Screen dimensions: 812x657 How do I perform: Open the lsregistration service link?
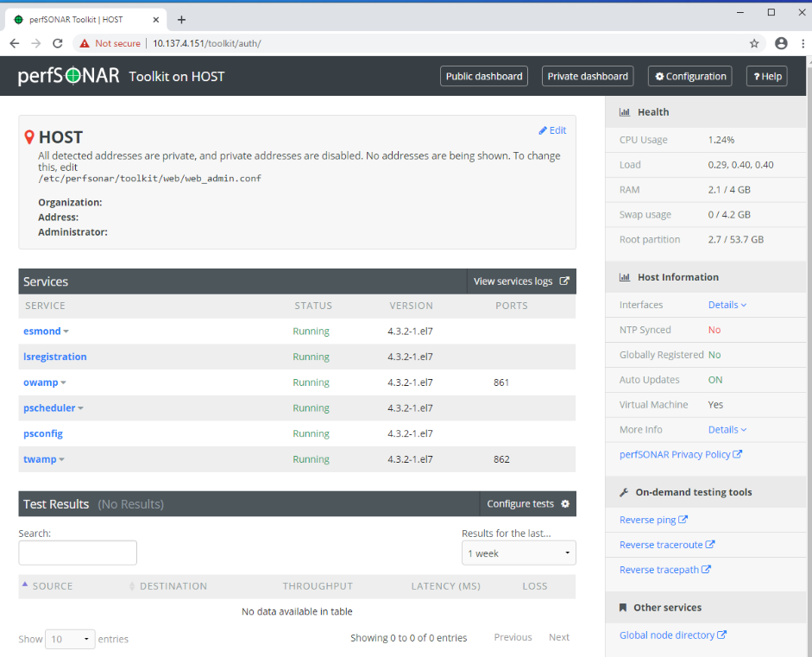click(55, 357)
